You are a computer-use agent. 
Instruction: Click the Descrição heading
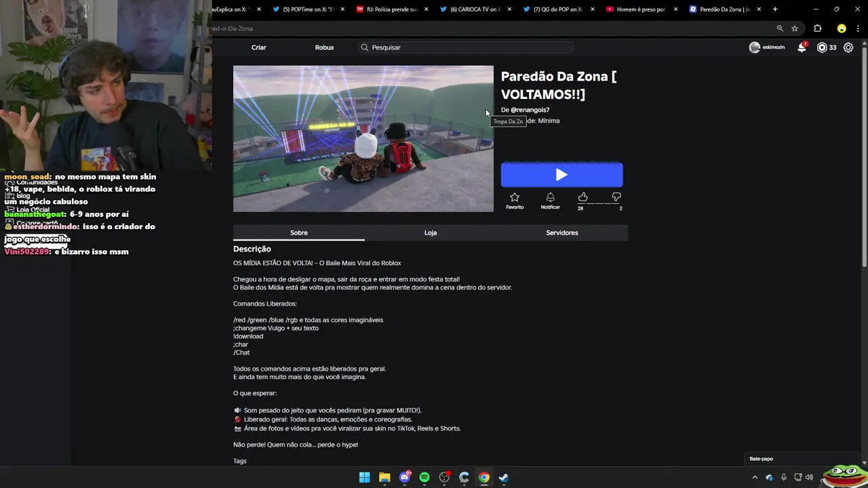(x=252, y=249)
